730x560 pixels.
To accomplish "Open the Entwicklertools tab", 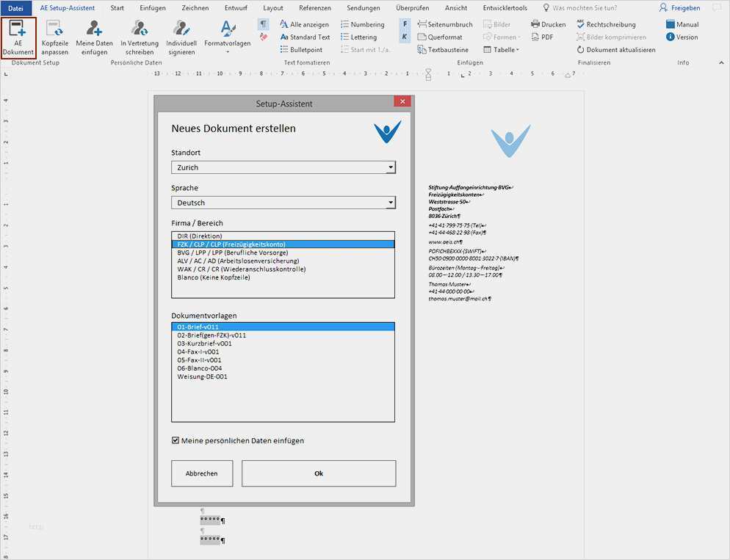I will click(505, 8).
